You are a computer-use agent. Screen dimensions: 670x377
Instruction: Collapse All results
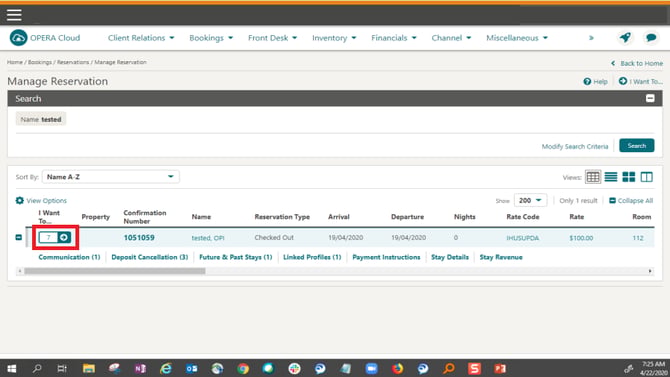(x=631, y=200)
